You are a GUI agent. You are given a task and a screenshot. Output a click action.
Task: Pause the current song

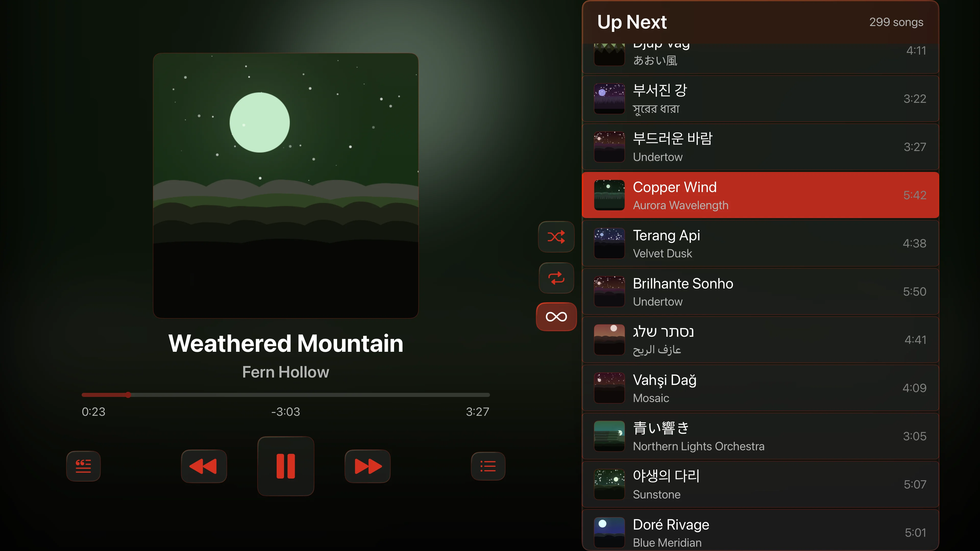click(286, 466)
